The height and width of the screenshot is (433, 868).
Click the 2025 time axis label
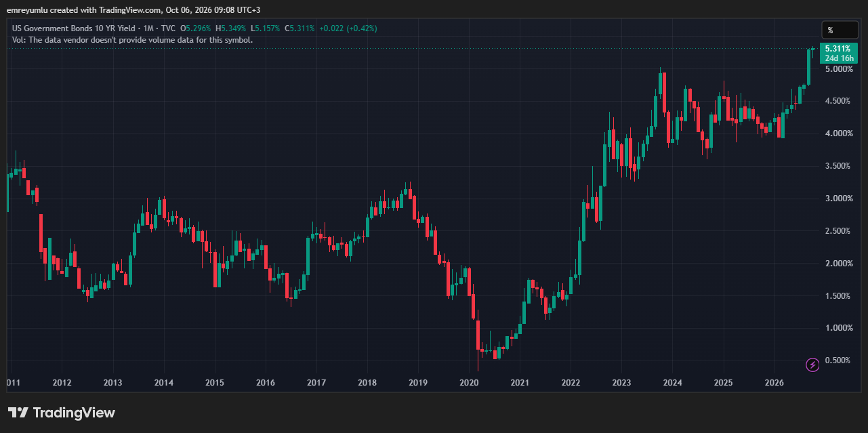point(724,383)
